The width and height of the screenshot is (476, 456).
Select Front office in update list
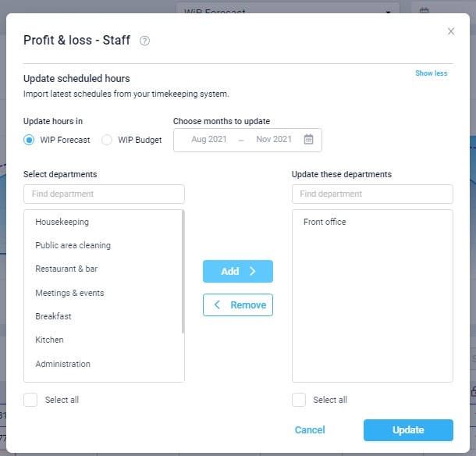(325, 222)
